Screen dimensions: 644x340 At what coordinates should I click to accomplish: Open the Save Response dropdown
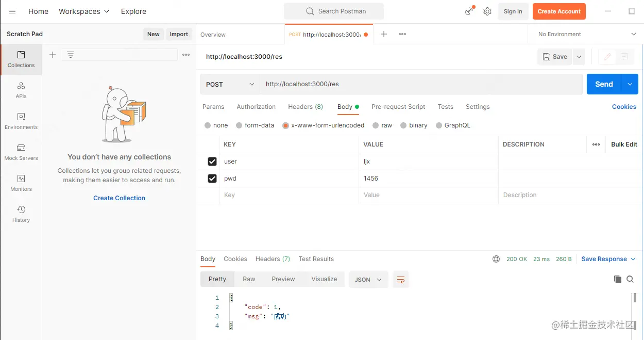tap(608, 259)
